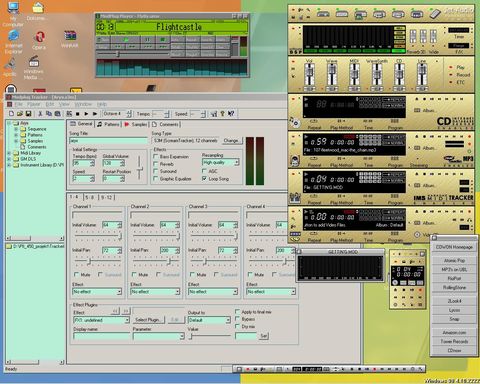Enable the Graphic Equalizer checkbox

tap(156, 178)
